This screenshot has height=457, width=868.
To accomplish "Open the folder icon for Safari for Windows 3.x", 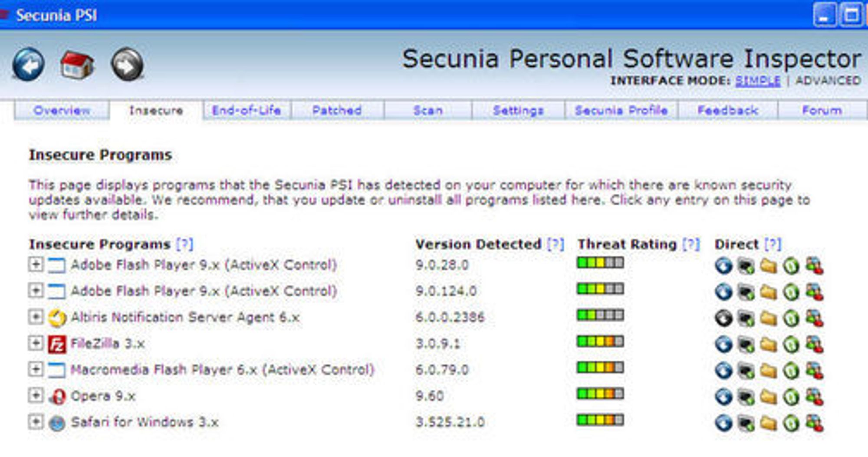I will tap(769, 423).
